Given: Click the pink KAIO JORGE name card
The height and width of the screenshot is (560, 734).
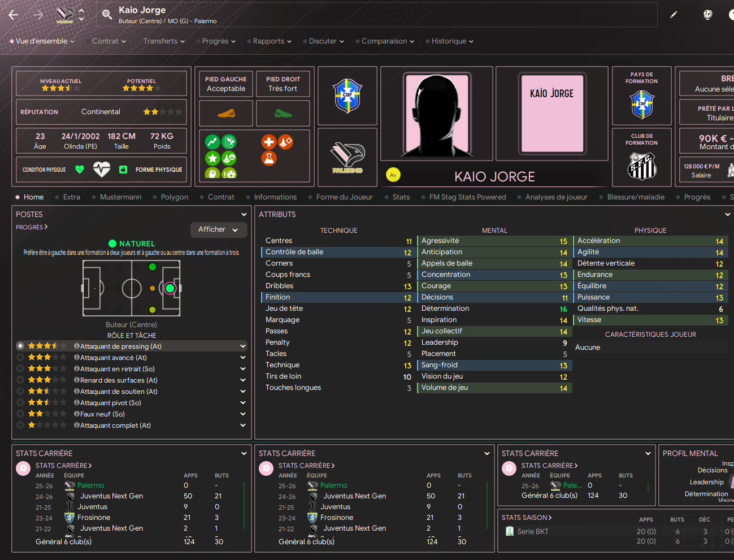Looking at the screenshot, I should coord(552,114).
